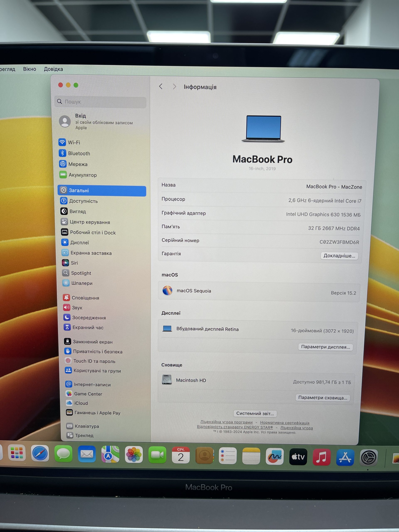Viewport: 399px width, 532px height.
Task: Open ENERGY STAR compliance link
Action: coord(235,427)
